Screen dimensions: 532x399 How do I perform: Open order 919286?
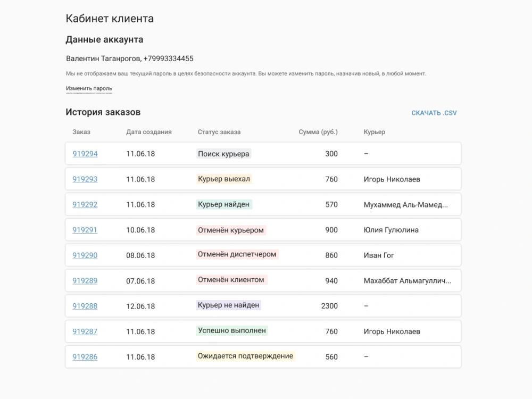tap(85, 357)
